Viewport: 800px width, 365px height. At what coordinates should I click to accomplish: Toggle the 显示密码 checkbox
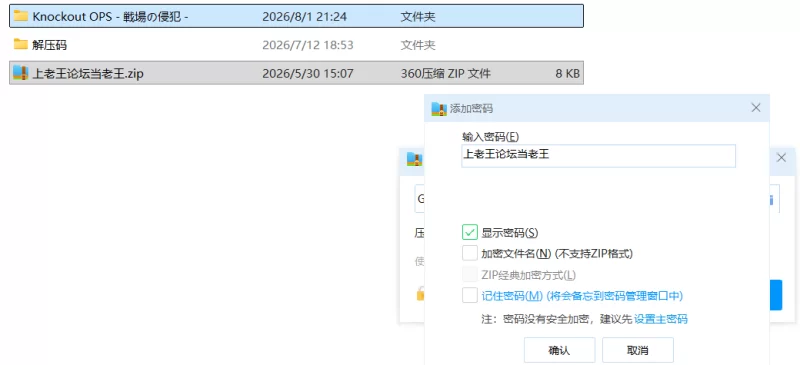coord(470,232)
